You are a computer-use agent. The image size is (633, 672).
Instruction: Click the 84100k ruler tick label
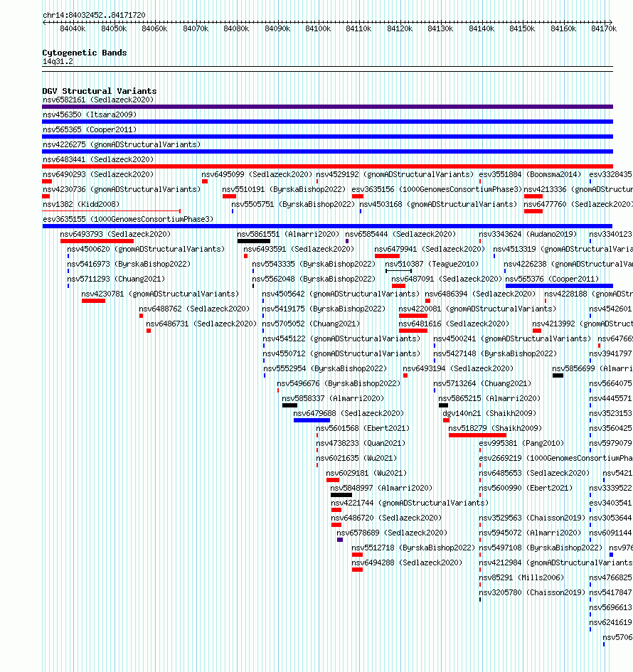point(318,28)
